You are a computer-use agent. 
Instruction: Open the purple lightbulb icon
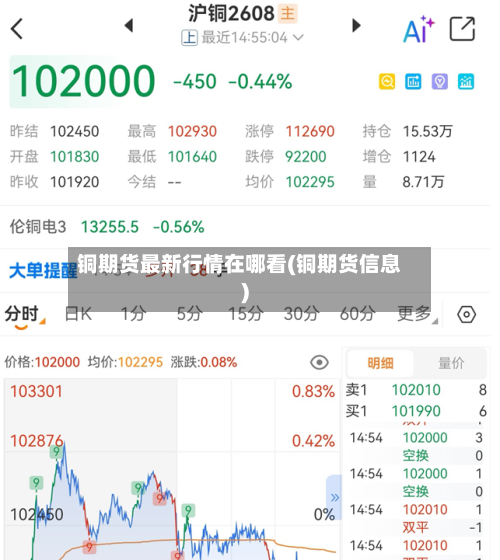pos(440,81)
